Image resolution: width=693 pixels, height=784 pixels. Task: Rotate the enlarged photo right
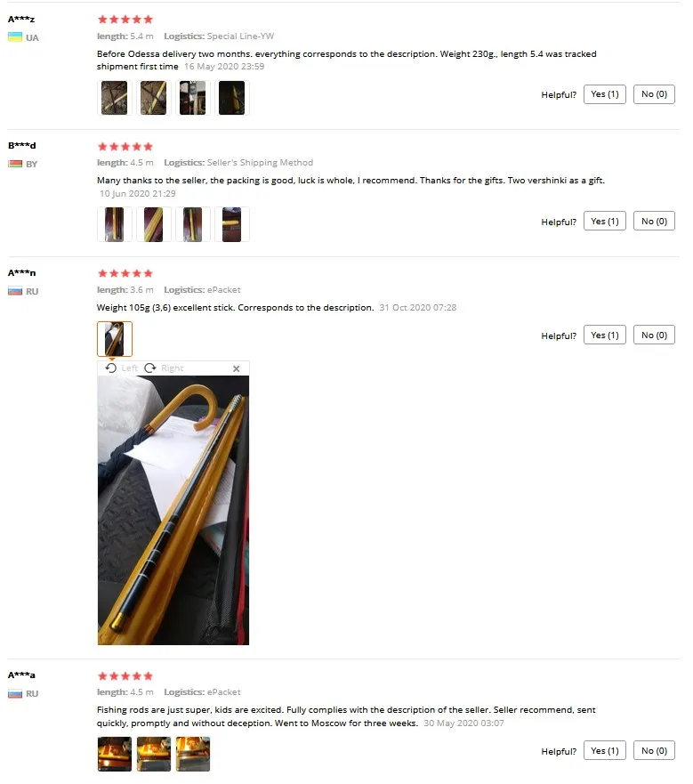click(164, 368)
